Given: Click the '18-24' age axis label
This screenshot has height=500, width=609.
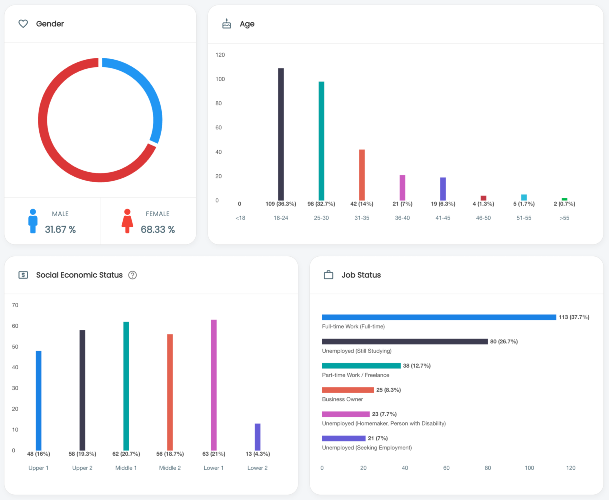Looking at the screenshot, I should pyautogui.click(x=281, y=218).
